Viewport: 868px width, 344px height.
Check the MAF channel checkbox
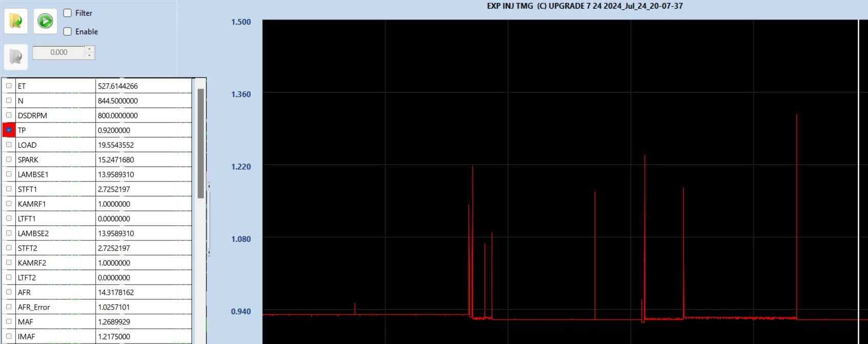(9, 321)
